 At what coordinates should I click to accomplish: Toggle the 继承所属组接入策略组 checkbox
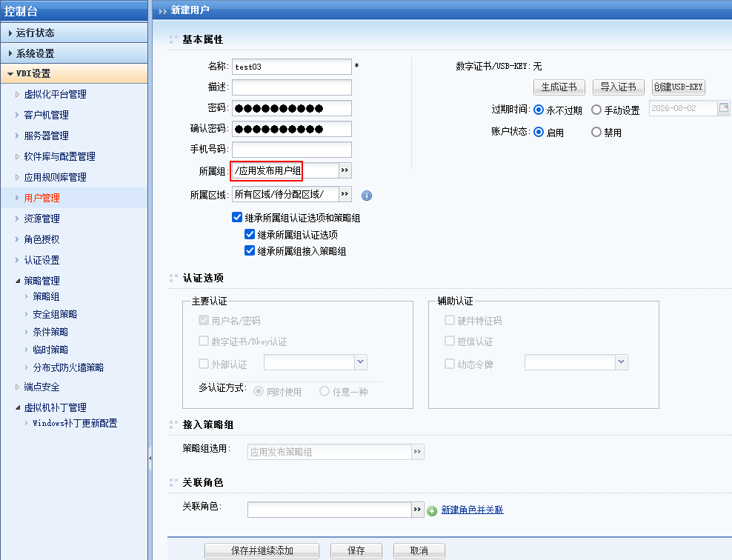coord(250,250)
